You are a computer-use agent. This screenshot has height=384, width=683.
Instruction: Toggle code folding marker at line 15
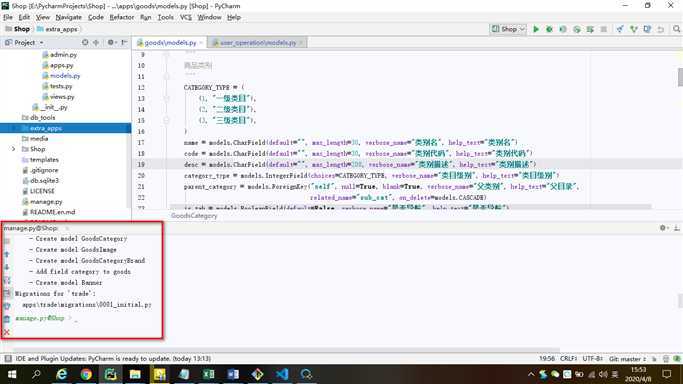coord(166,120)
